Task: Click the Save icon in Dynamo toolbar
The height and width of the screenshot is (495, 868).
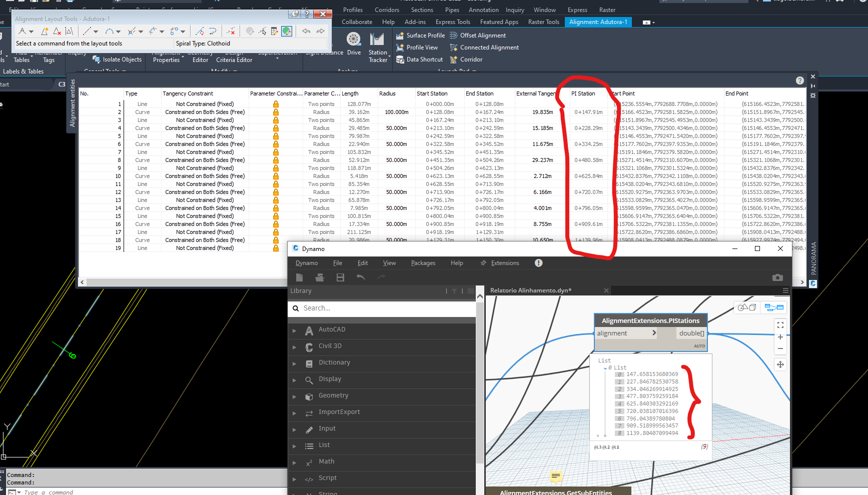Action: click(340, 277)
